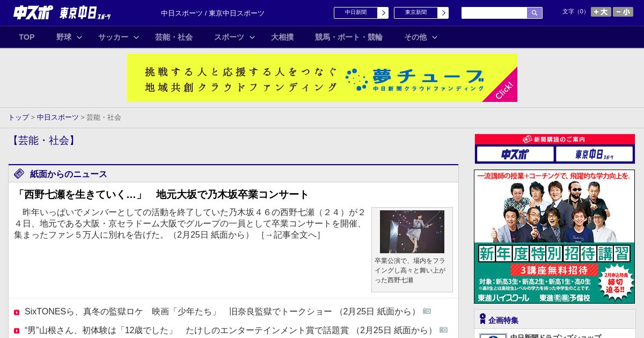Open the 西野七瀬 concert photo thumbnail
The height and width of the screenshot is (338, 644).
(412, 232)
